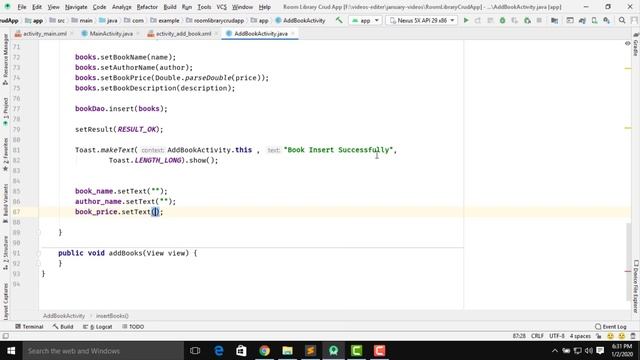Open the Navigate menu
The width and height of the screenshot is (640, 360).
point(76,7)
